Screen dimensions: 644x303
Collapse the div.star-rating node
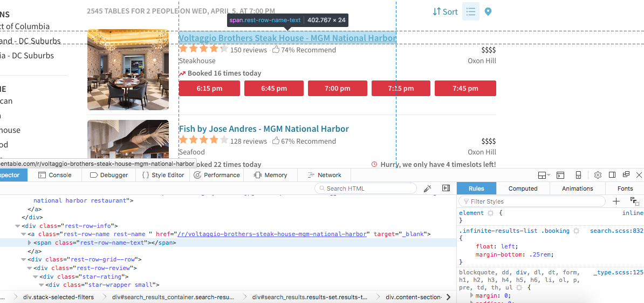pyautogui.click(x=35, y=277)
